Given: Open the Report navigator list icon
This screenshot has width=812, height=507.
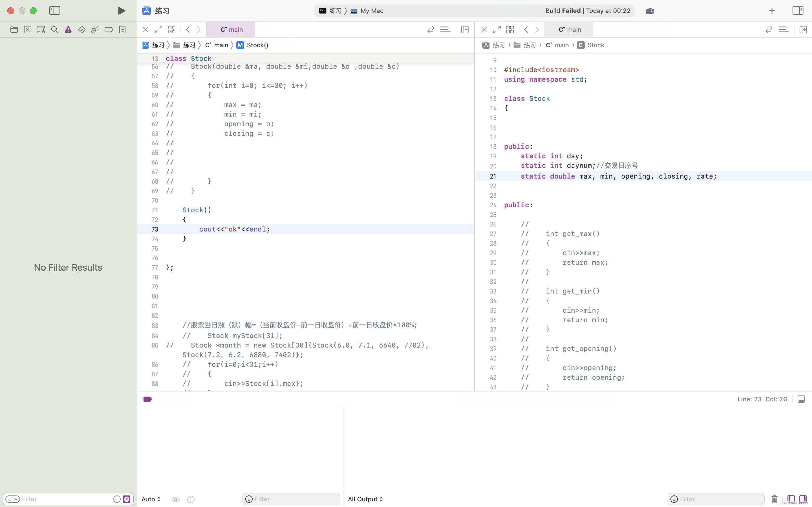Looking at the screenshot, I should tap(122, 30).
